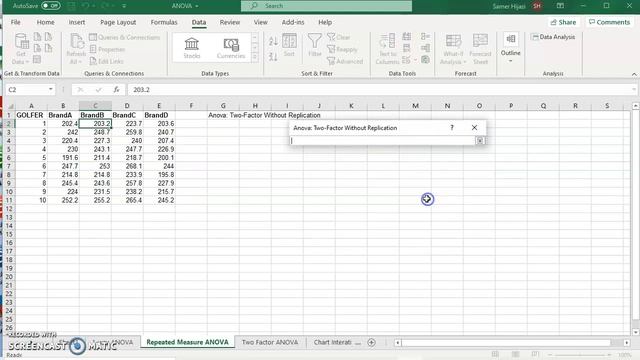Open Samer Hijazi account avatar

(x=537, y=6)
